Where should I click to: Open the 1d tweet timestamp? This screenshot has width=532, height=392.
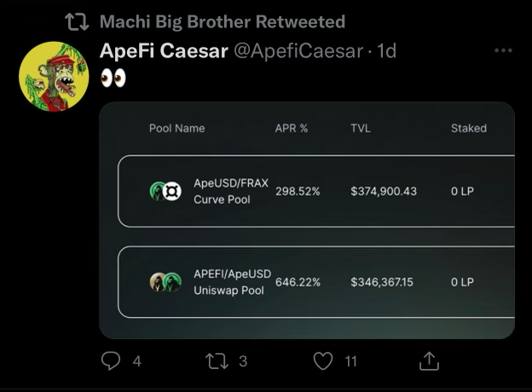[x=386, y=50]
